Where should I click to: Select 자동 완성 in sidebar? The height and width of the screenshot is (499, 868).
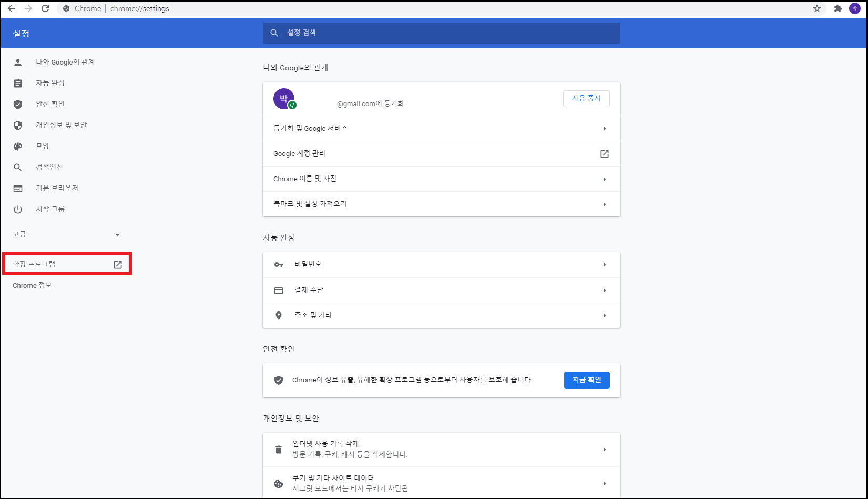(x=50, y=83)
